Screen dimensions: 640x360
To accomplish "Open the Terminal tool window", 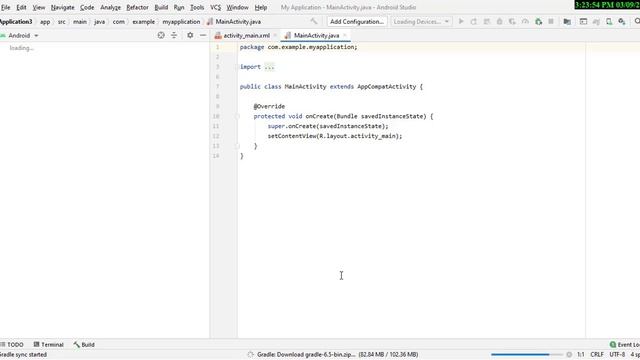I will (x=49, y=344).
